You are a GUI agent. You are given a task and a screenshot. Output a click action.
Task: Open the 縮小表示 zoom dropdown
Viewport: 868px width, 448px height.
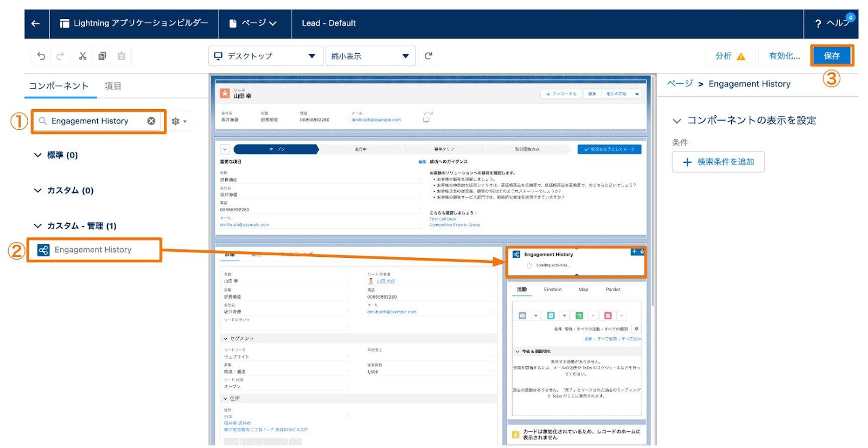[x=370, y=56]
